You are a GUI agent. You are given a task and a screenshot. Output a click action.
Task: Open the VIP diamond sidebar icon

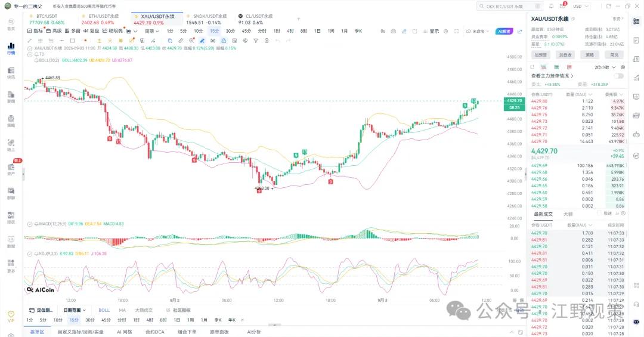11,317
